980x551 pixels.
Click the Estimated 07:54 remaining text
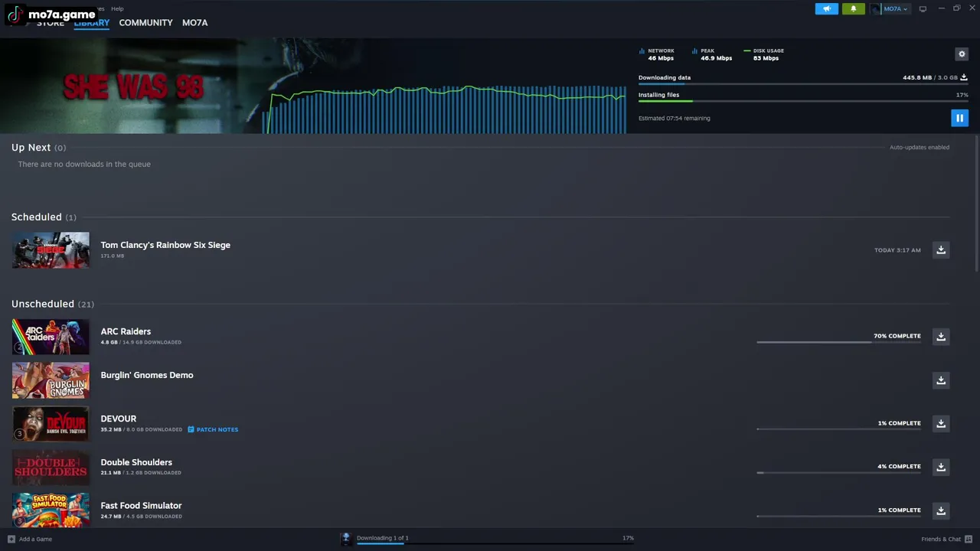675,118
